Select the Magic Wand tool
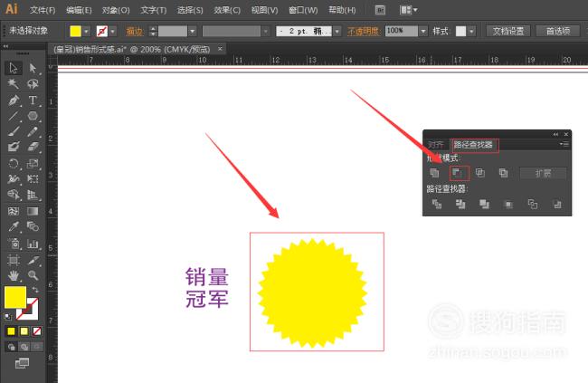The width and height of the screenshot is (588, 383). 14,83
